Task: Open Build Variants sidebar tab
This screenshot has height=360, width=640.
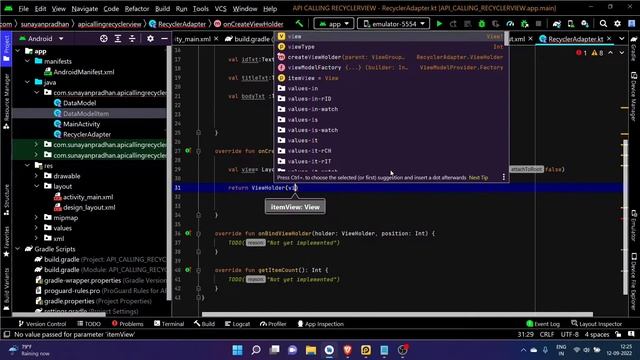Action: 6,289
